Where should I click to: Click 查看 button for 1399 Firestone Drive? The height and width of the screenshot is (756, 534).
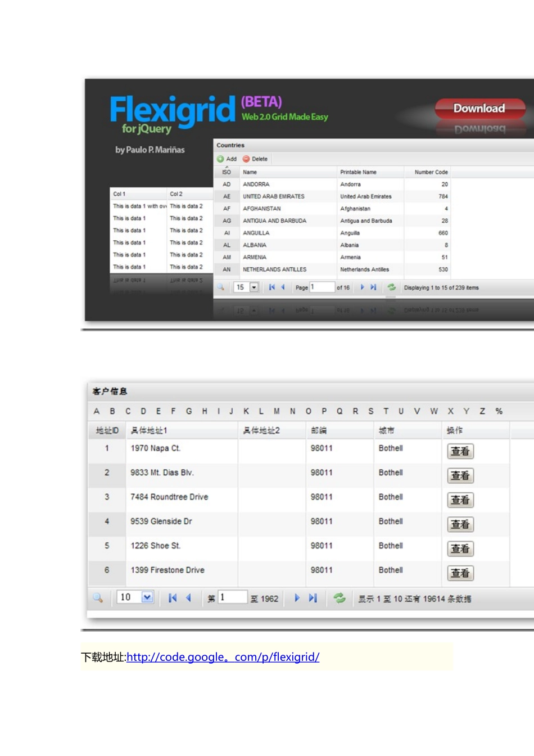click(460, 573)
